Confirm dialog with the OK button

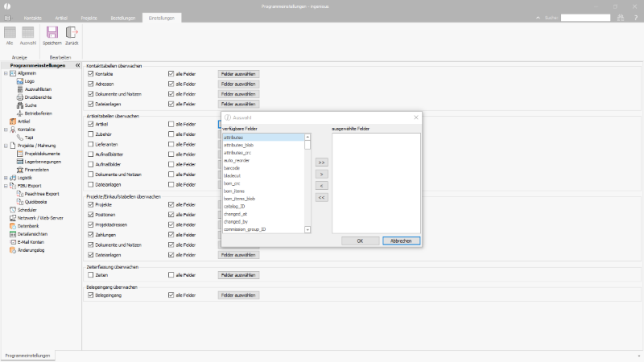[x=360, y=241]
